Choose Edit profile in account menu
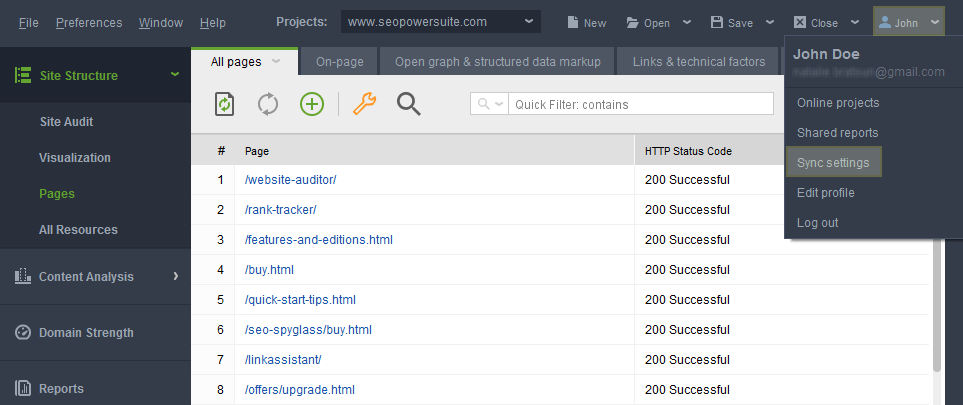The height and width of the screenshot is (405, 963). click(x=825, y=192)
